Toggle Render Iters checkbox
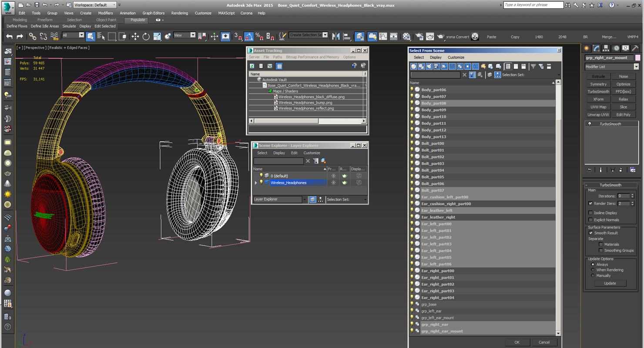Image resolution: width=644 pixels, height=348 pixels. tap(590, 203)
